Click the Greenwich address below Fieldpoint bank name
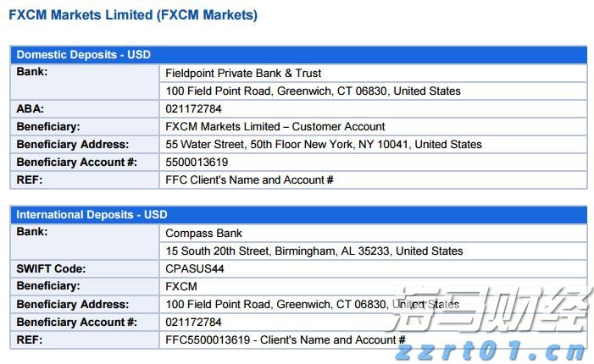Image resolution: width=594 pixels, height=364 pixels. [x=314, y=91]
